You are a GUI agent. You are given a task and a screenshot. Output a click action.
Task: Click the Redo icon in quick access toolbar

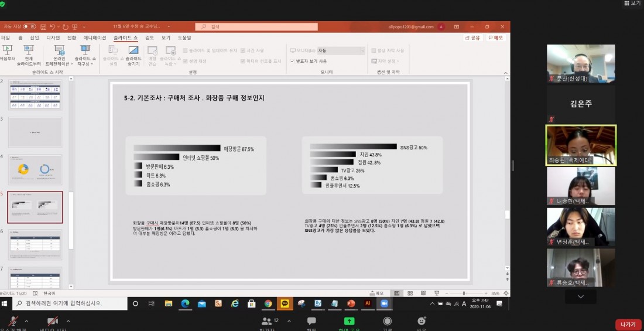tap(66, 27)
